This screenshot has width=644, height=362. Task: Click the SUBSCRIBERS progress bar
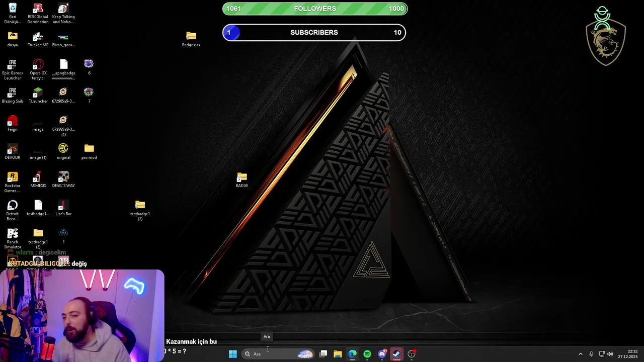314,33
